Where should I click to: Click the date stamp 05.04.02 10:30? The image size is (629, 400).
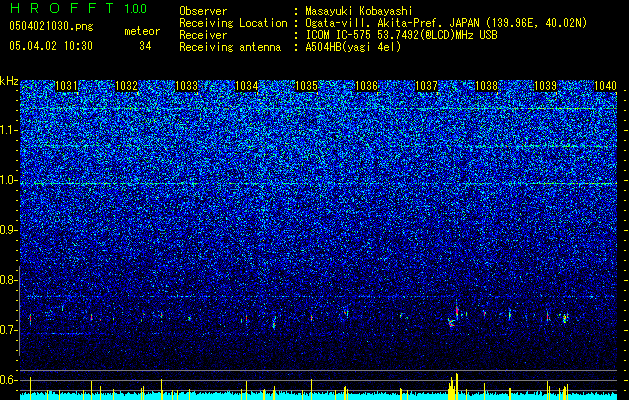51,46
